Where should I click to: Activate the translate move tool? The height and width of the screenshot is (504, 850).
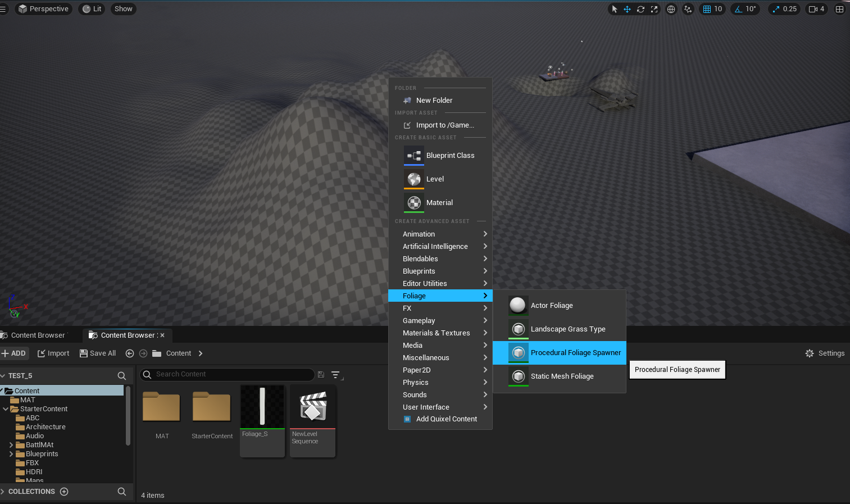(x=628, y=9)
